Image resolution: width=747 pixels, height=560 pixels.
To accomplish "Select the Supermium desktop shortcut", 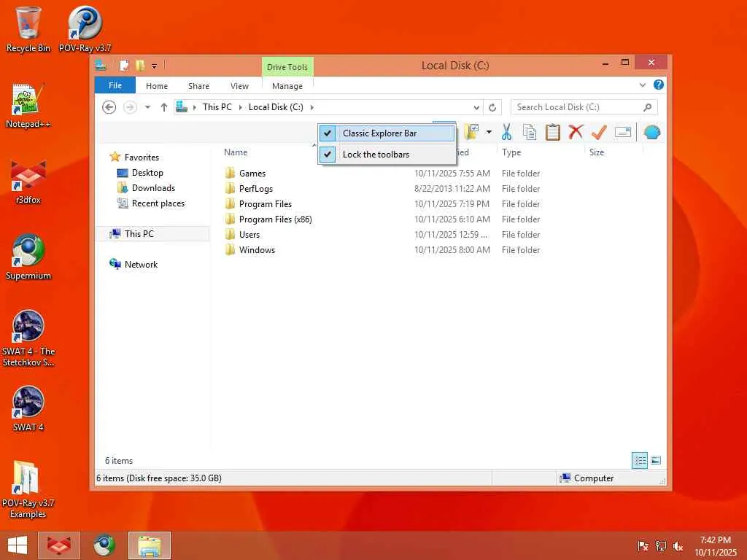I will [28, 257].
